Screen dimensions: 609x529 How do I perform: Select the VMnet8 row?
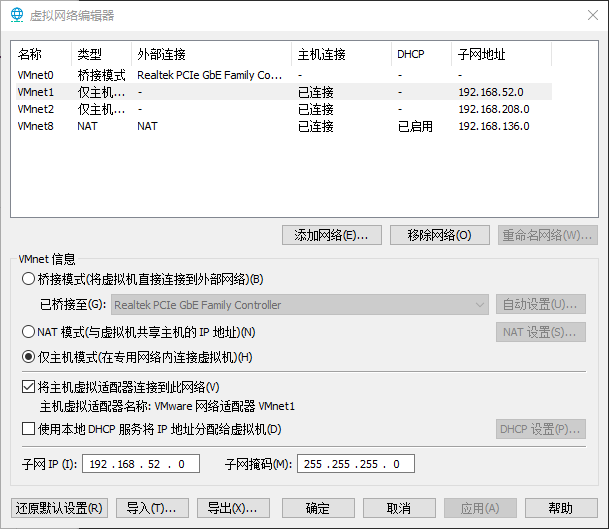point(284,126)
